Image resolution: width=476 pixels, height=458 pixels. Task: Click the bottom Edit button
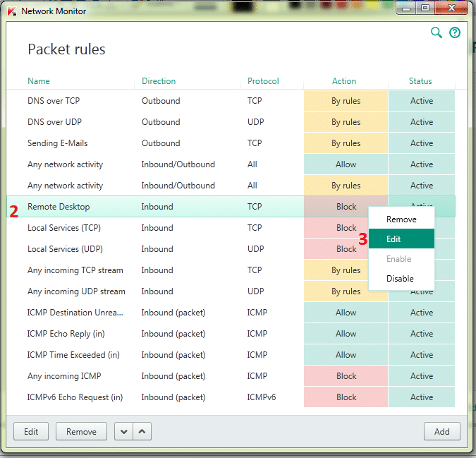click(x=31, y=431)
